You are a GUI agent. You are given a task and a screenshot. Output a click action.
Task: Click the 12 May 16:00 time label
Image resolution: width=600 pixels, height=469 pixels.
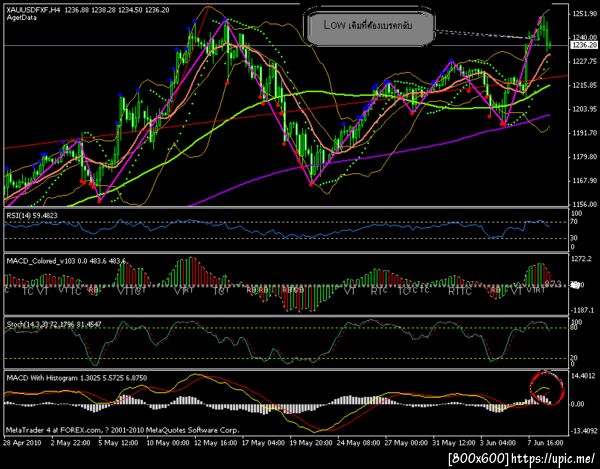tap(215, 443)
